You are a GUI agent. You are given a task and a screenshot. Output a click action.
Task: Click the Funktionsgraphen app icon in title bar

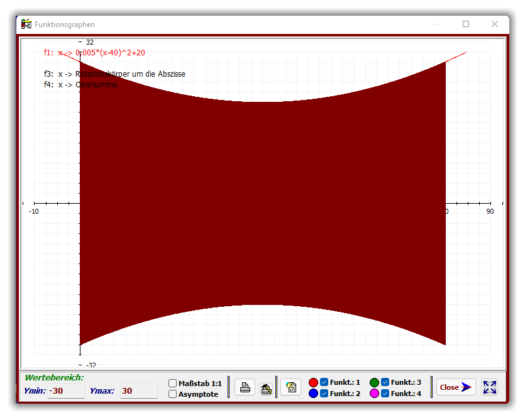click(26, 25)
